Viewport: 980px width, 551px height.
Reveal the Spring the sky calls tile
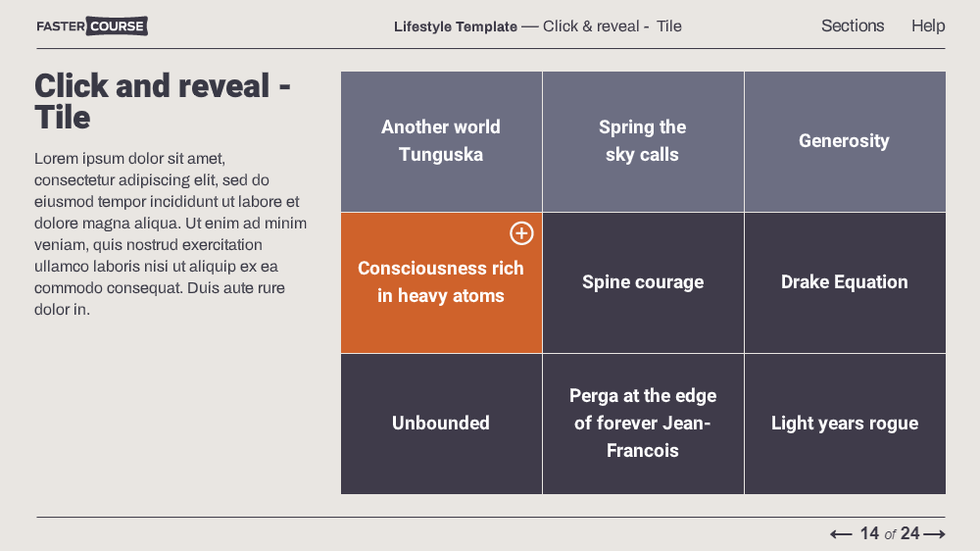pos(643,141)
